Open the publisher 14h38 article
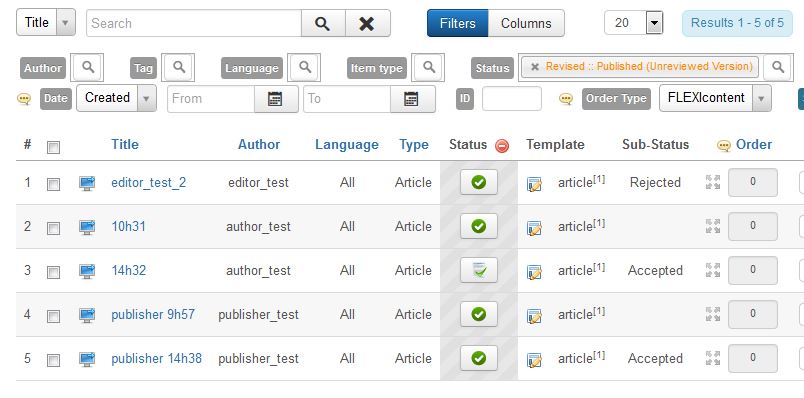 pos(156,359)
